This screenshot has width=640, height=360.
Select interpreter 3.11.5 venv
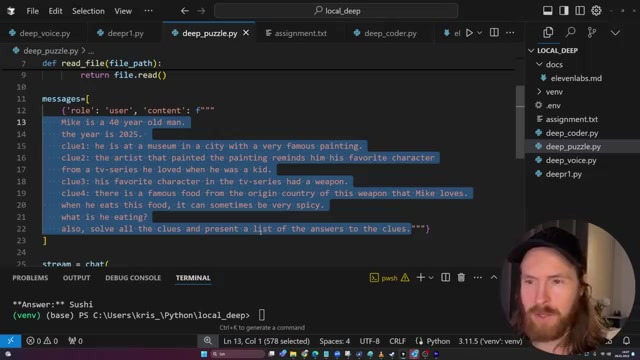coord(490,341)
